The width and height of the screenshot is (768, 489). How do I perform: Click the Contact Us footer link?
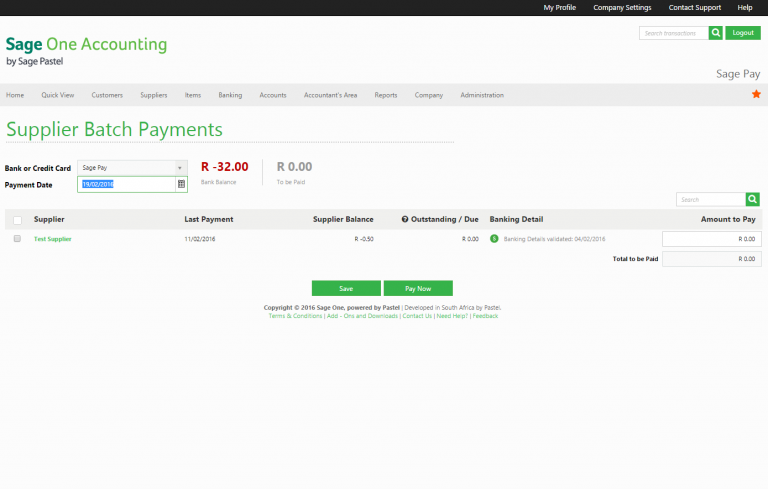click(417, 316)
